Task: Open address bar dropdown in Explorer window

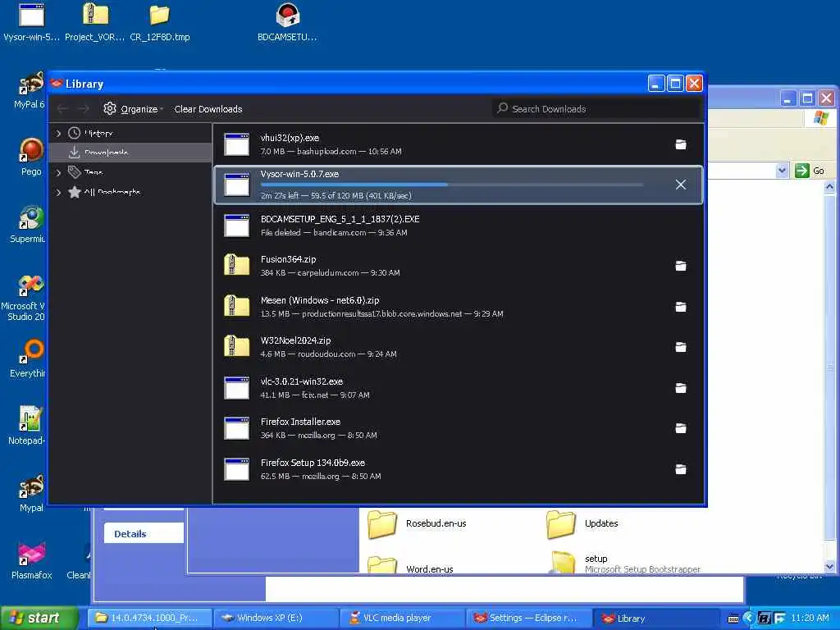Action: [782, 171]
